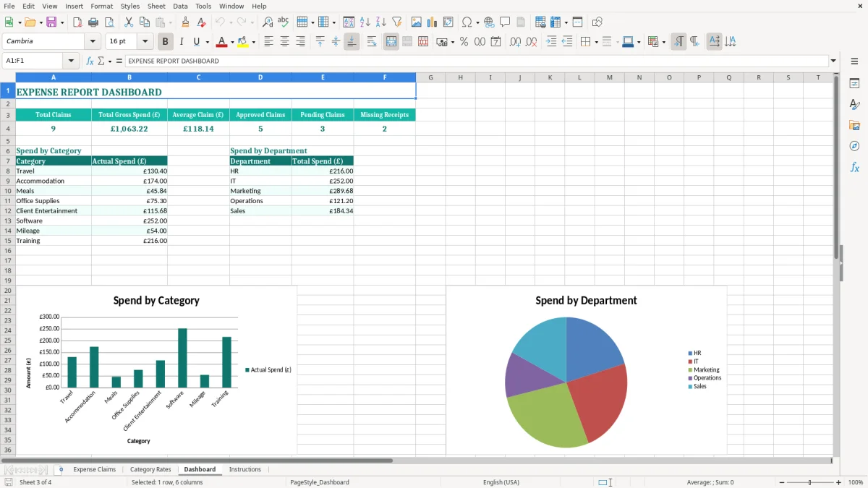Image resolution: width=868 pixels, height=488 pixels.
Task: Open New document dropdown arrow
Action: 18,22
